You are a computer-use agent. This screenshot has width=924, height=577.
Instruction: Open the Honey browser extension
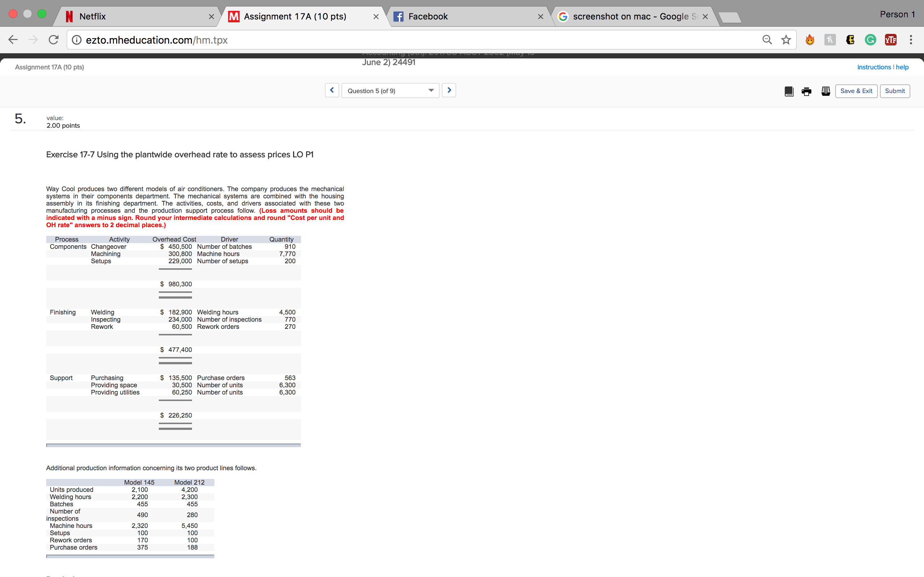pos(830,39)
